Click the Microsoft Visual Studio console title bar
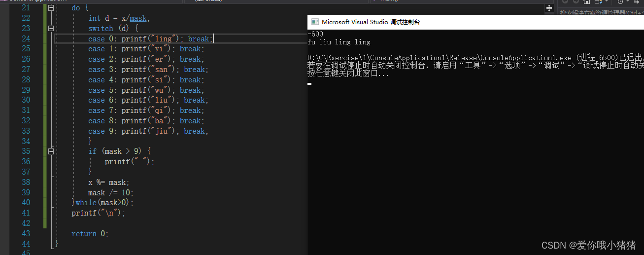This screenshot has width=644, height=255. [x=475, y=22]
